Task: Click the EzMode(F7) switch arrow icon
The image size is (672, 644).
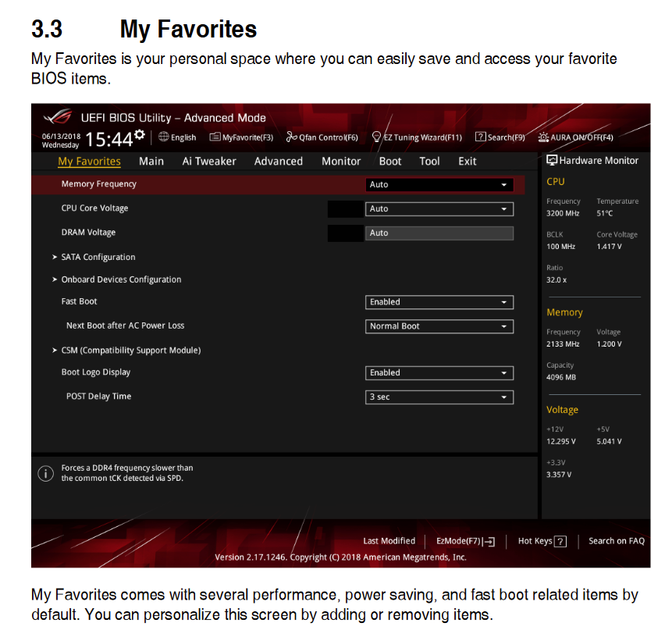Action: 489,542
